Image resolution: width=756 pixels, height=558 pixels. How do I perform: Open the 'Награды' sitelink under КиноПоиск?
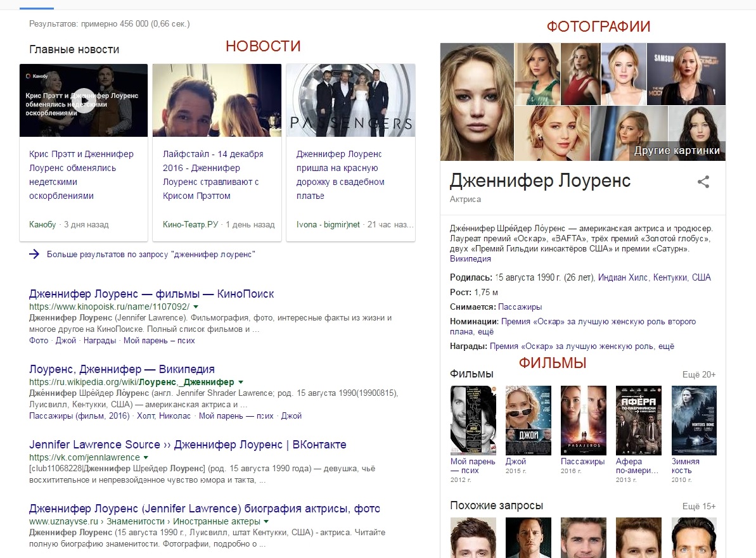(100, 340)
